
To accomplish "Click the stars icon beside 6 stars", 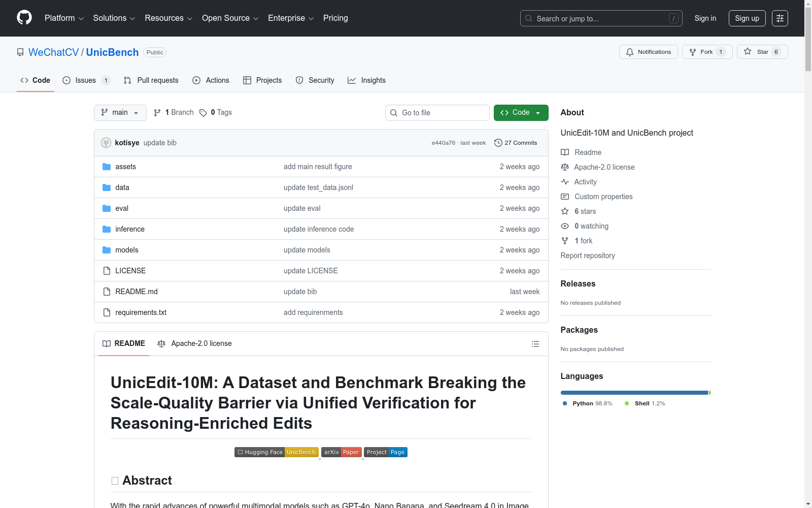I will [565, 211].
